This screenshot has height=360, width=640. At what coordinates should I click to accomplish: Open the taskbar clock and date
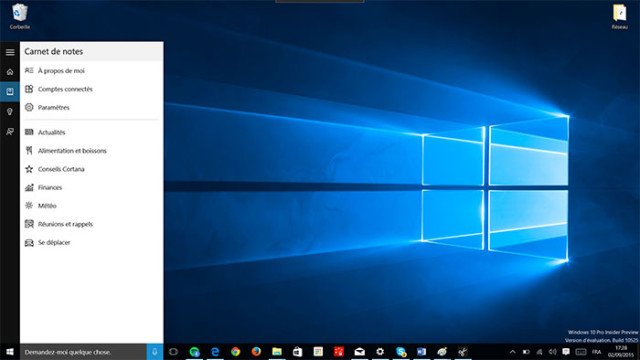(x=621, y=352)
